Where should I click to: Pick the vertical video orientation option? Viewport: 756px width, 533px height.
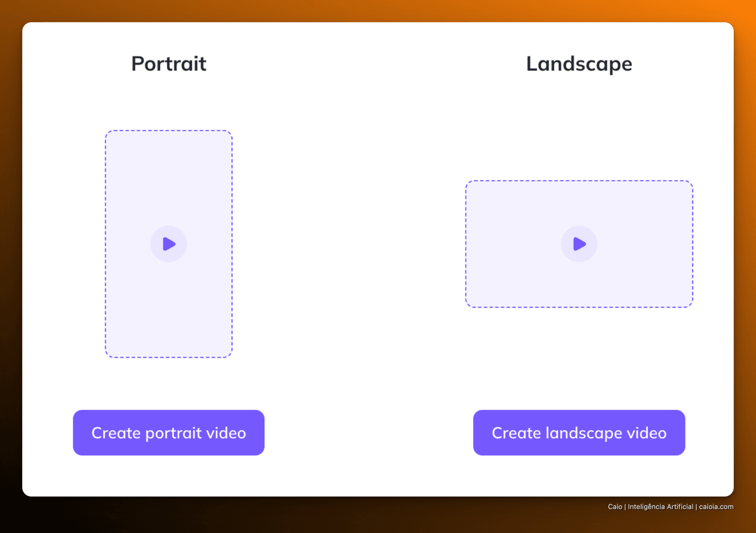click(x=169, y=244)
